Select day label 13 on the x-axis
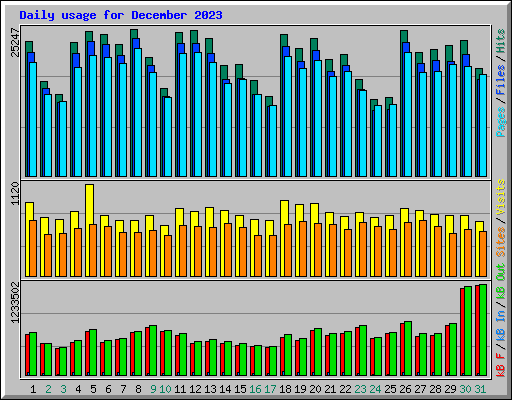 (210, 389)
